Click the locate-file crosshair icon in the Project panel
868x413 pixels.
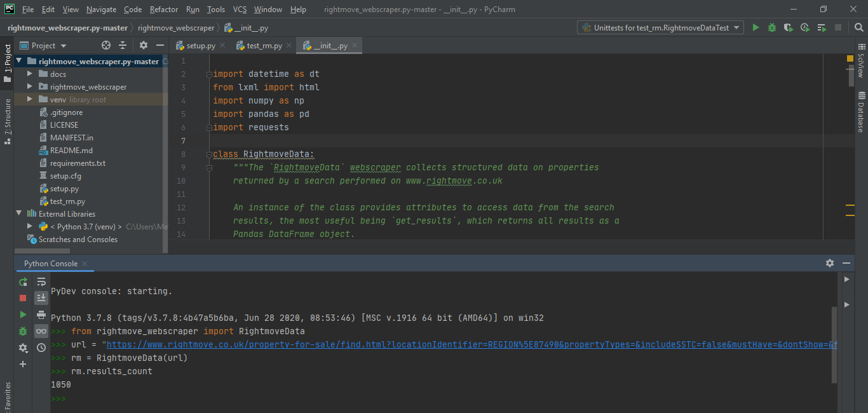(106, 45)
